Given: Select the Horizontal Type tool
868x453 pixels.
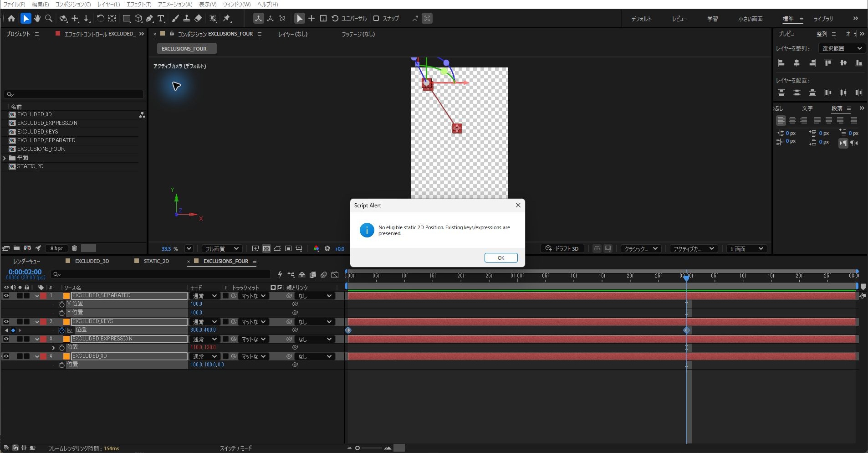Looking at the screenshot, I should click(161, 18).
